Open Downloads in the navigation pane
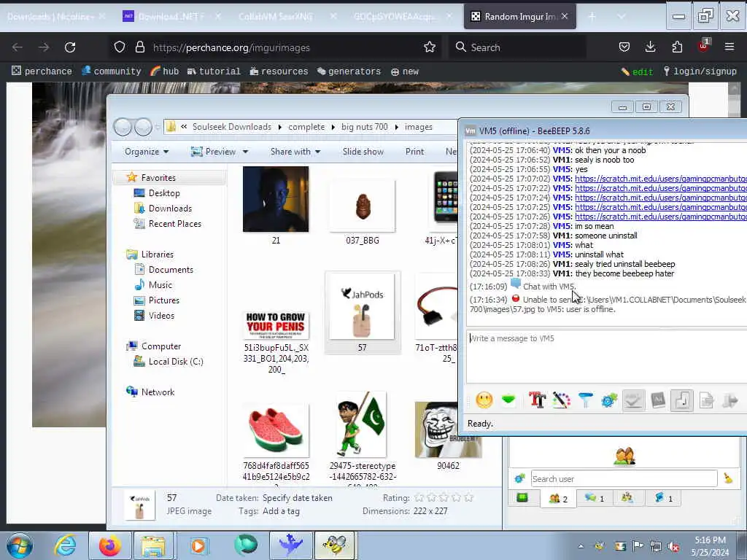This screenshot has width=747, height=560. coord(170,208)
